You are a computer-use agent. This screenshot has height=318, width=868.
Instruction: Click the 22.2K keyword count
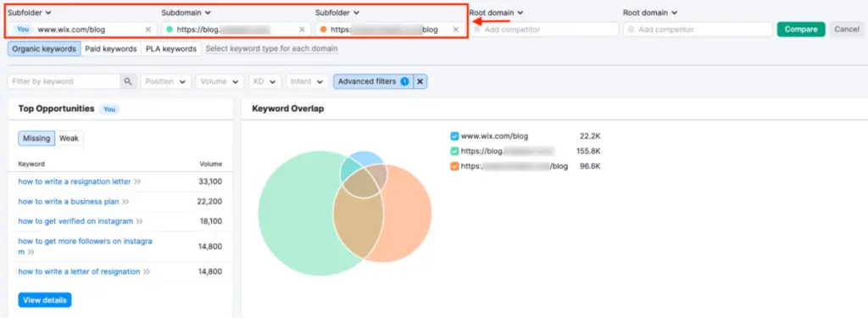(590, 136)
